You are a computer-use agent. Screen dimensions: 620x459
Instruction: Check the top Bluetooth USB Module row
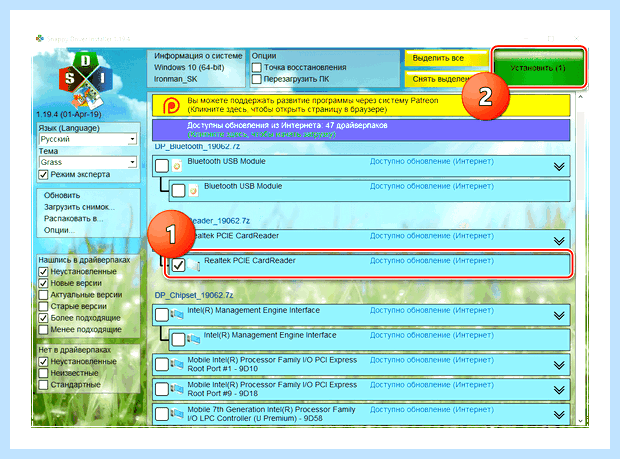pyautogui.click(x=162, y=166)
